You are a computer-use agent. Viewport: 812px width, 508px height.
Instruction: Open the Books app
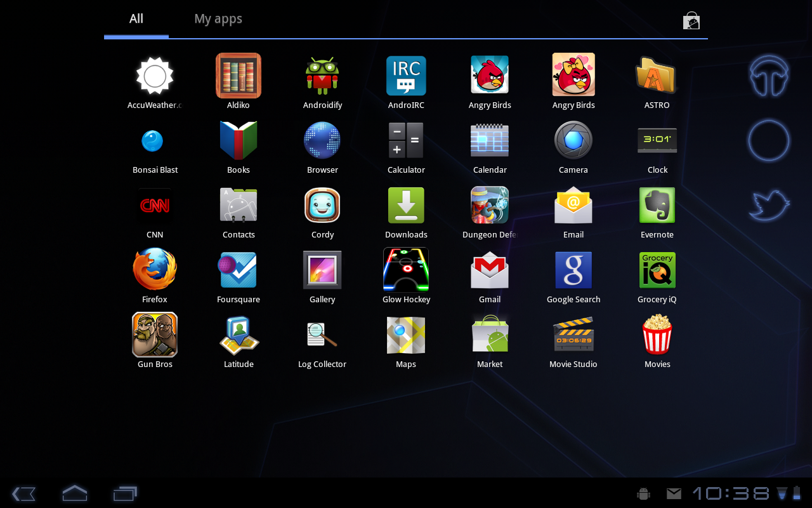239,140
